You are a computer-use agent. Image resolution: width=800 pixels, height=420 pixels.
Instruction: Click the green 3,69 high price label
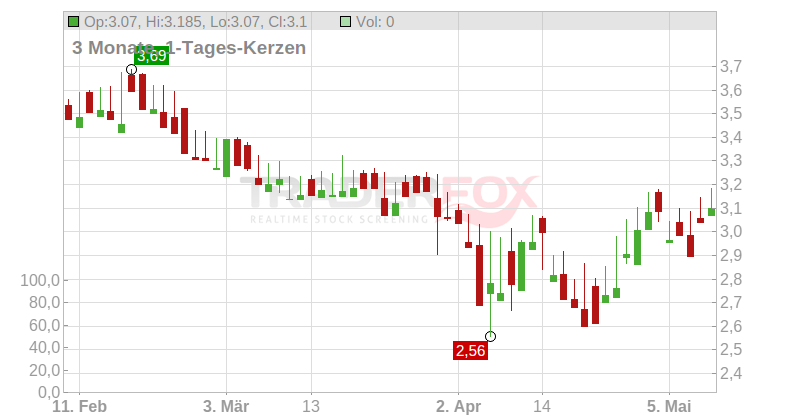152,56
